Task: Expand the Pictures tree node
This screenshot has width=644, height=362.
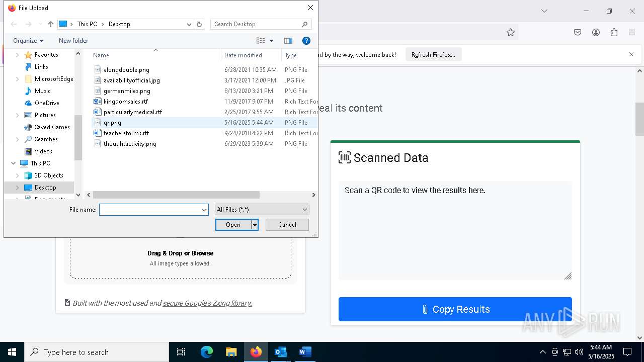Action: 18,115
